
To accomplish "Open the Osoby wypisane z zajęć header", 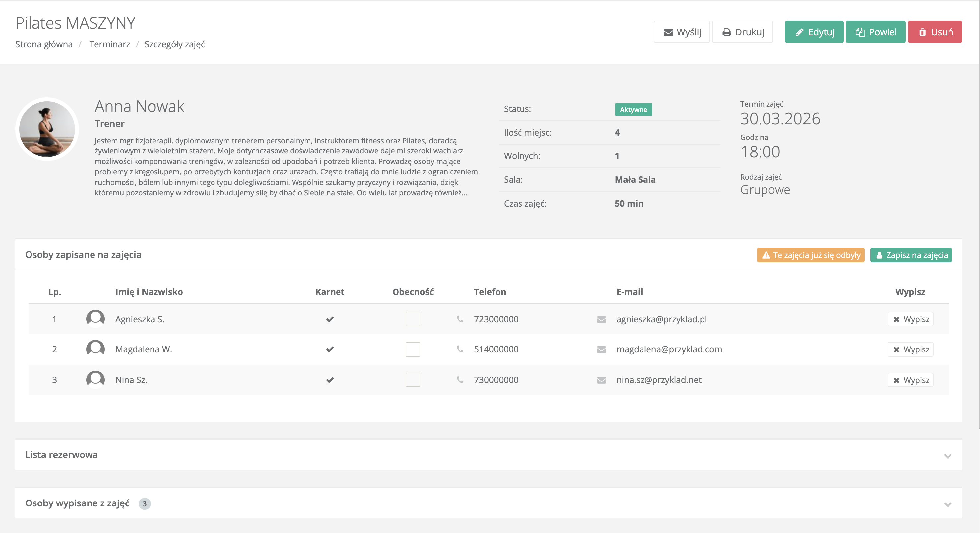I will coord(77,503).
